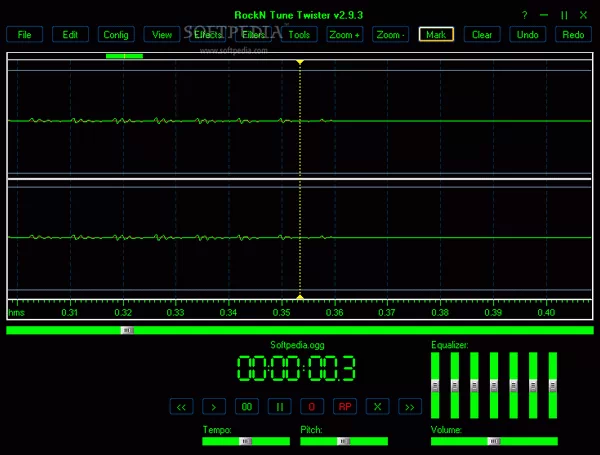Start recording with the red O button

[311, 407]
